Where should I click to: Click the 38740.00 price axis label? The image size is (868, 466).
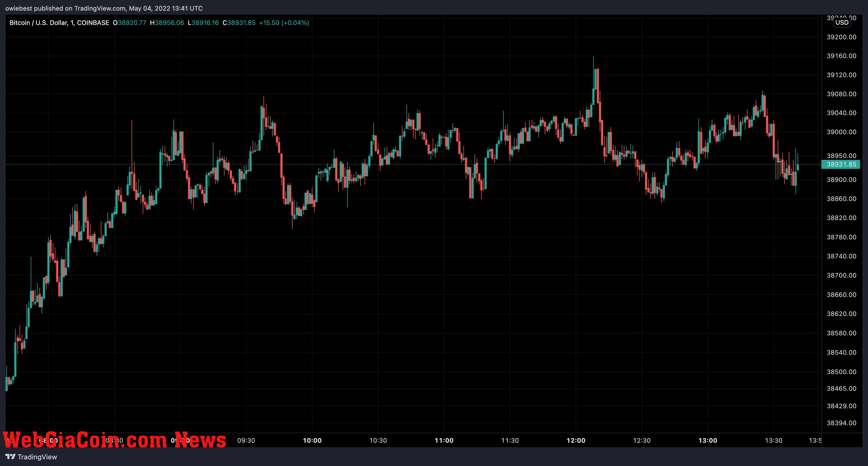point(841,256)
